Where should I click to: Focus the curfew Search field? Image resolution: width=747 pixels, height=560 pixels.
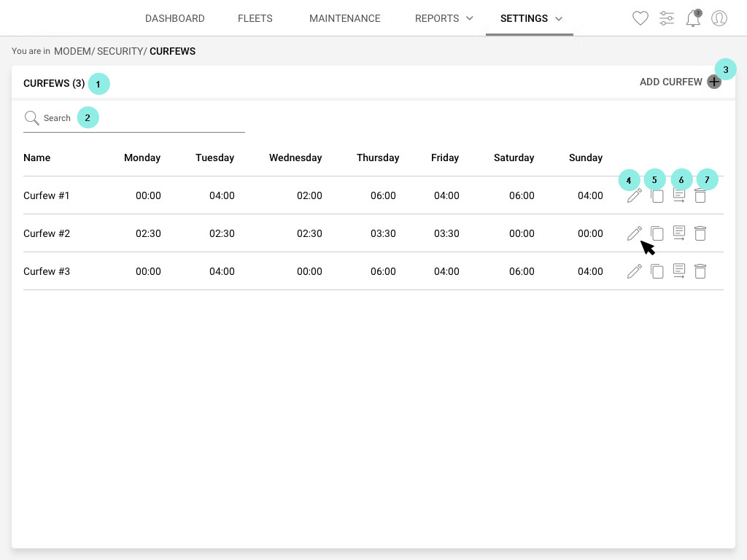(134, 118)
